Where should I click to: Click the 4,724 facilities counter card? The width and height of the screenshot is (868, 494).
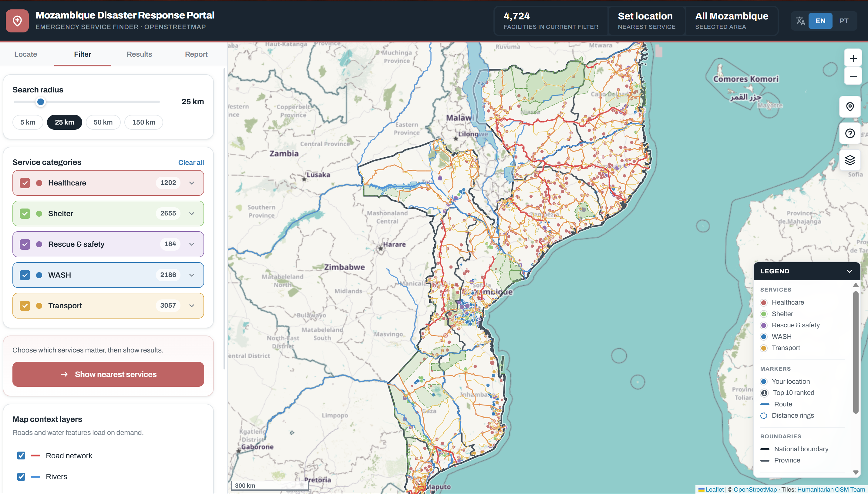[550, 21]
